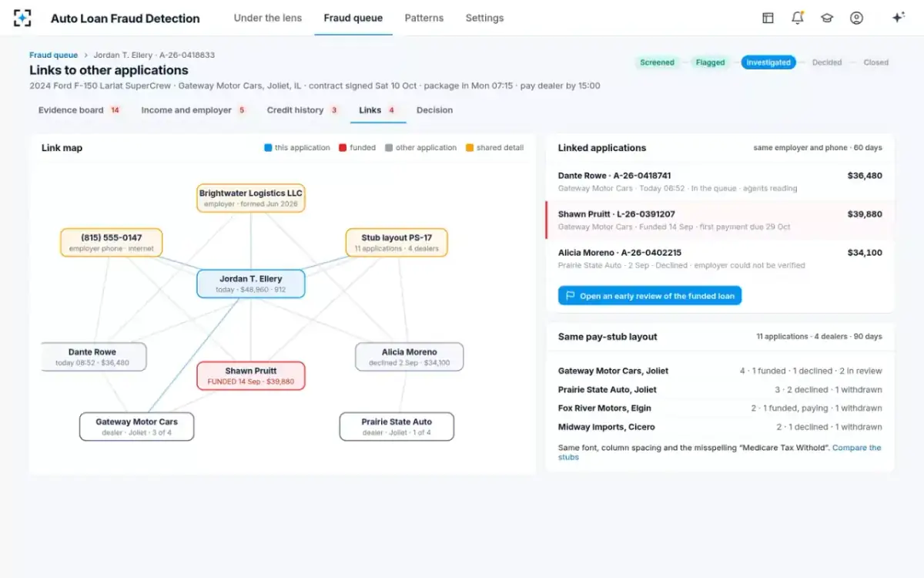Image resolution: width=924 pixels, height=578 pixels.
Task: Open Alicia Moreno · A-26-0402215 row
Action: click(720, 259)
